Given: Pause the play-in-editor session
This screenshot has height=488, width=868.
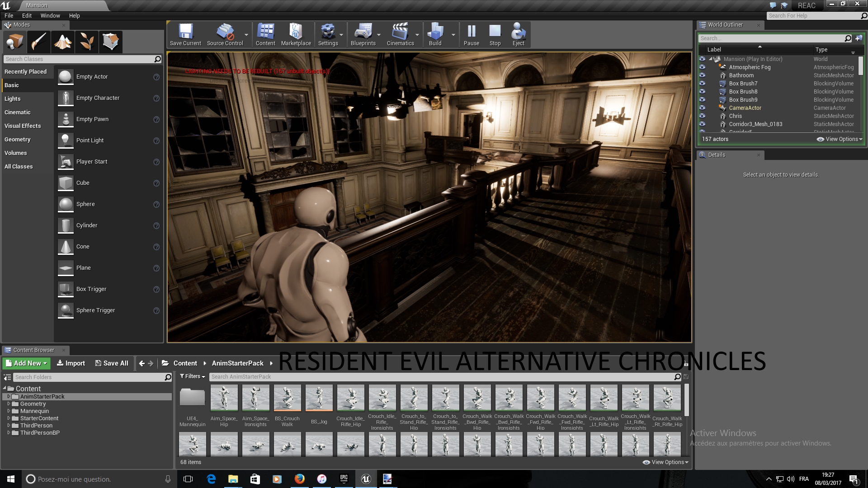Looking at the screenshot, I should pos(471,35).
